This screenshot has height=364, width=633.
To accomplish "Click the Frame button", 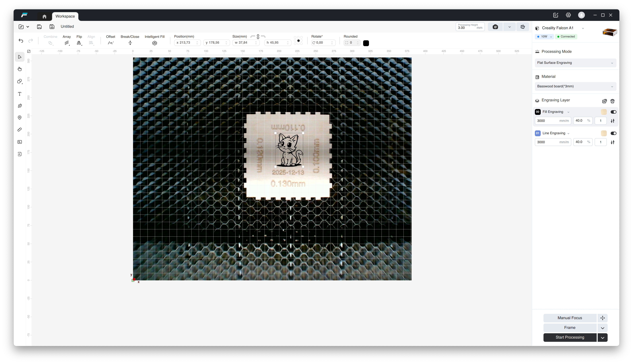I will coord(570,328).
